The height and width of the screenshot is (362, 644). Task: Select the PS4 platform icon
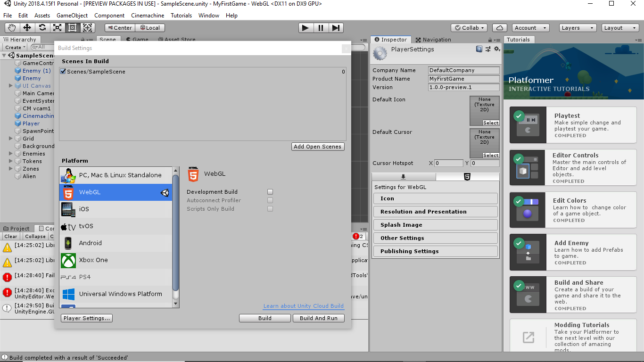68,277
